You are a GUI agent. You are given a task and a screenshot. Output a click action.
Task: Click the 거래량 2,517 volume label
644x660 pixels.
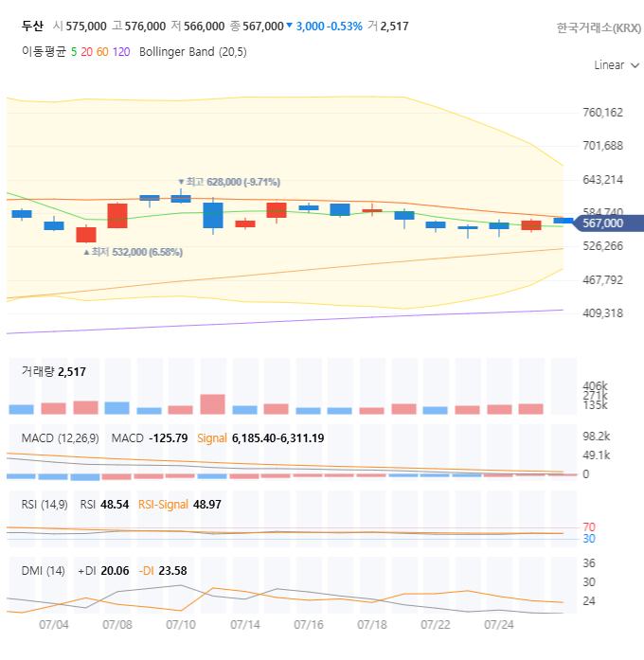point(53,372)
